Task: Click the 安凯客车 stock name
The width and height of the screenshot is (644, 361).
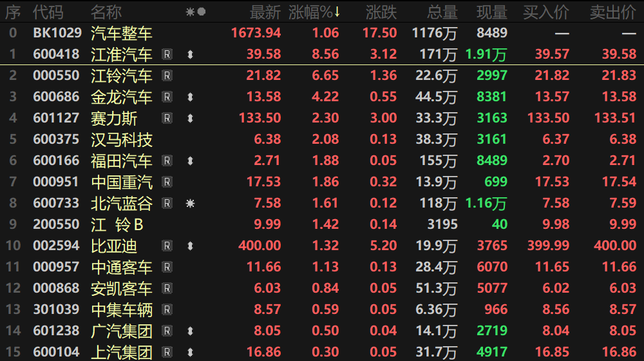Action: (122, 289)
